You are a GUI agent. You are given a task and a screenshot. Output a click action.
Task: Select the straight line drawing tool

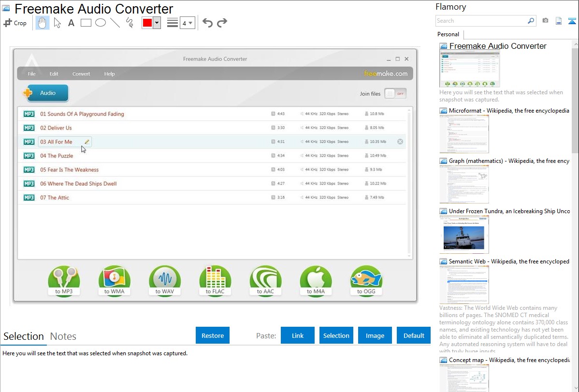(115, 23)
